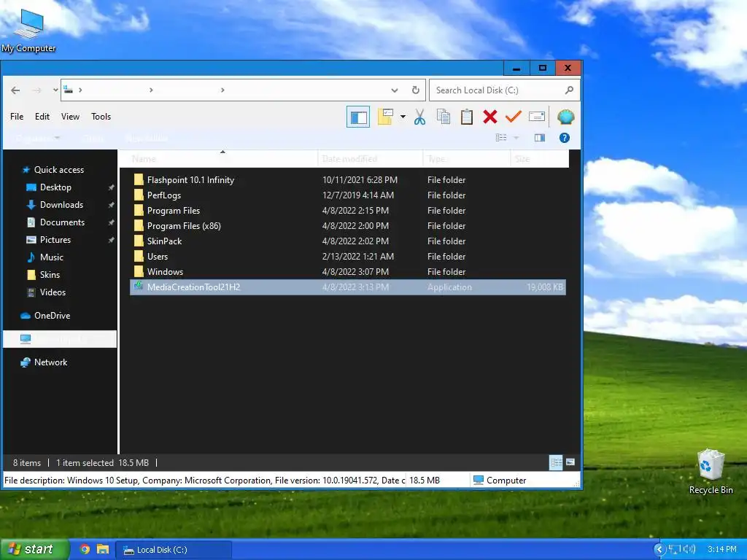Viewport: 747px width, 560px height.
Task: Select the Program Files folder row
Action: [348, 211]
